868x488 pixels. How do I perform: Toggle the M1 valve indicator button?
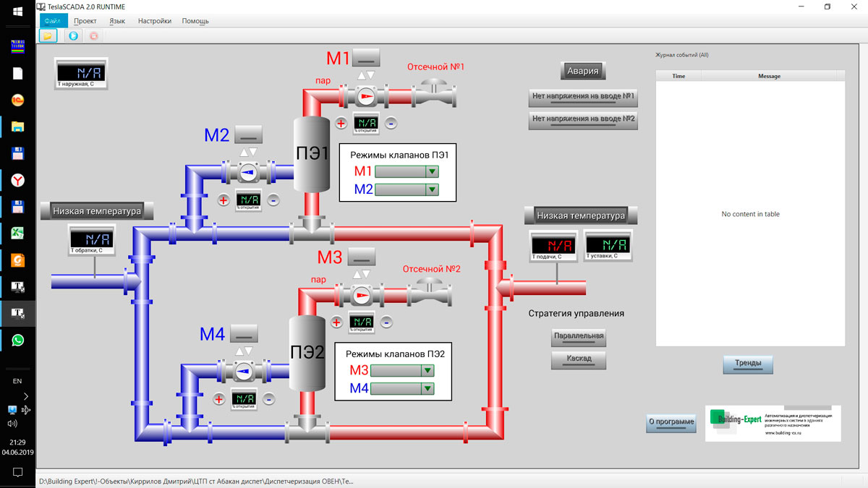(367, 57)
